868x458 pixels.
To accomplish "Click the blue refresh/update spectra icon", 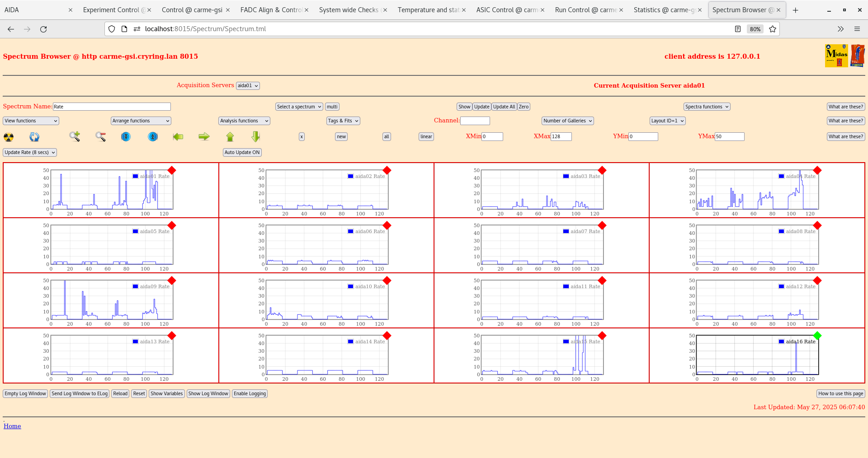I will (x=34, y=136).
